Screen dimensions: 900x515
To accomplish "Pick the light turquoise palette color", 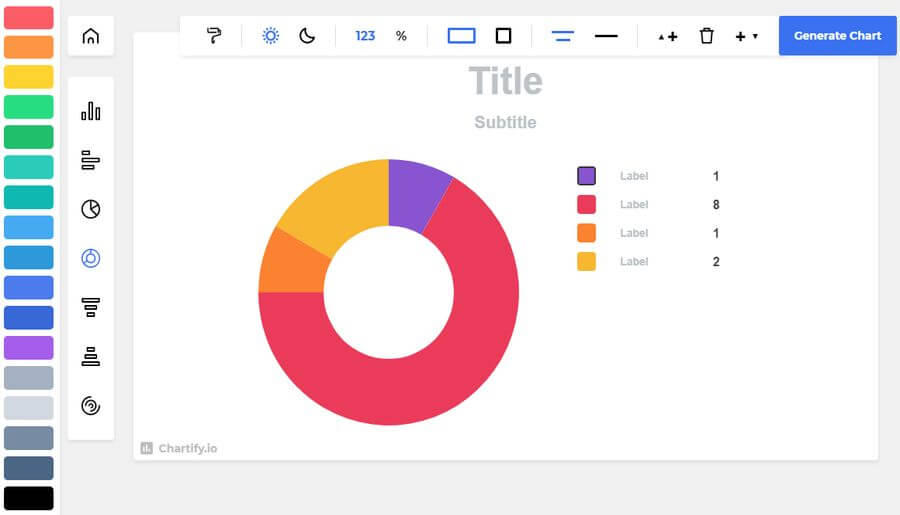I will tap(29, 167).
